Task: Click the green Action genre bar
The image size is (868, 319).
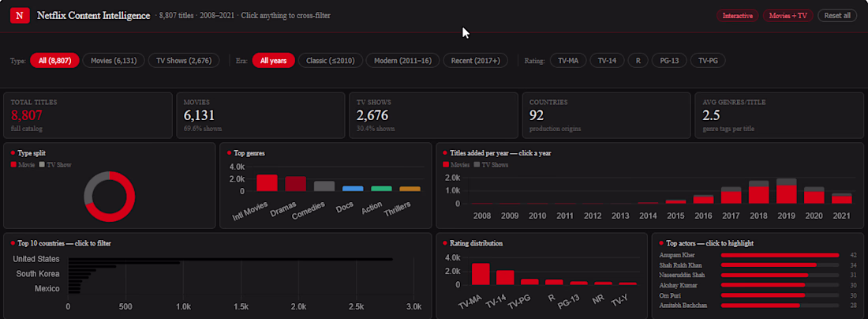Action: (x=381, y=188)
